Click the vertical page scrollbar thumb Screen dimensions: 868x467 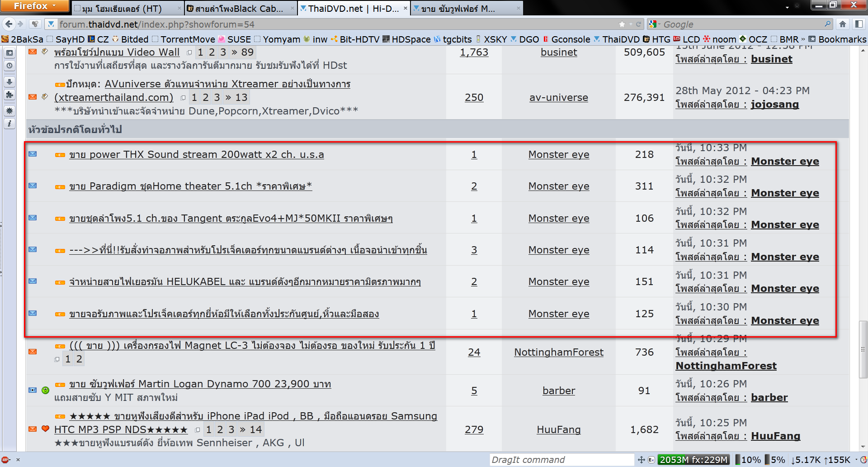(863, 349)
